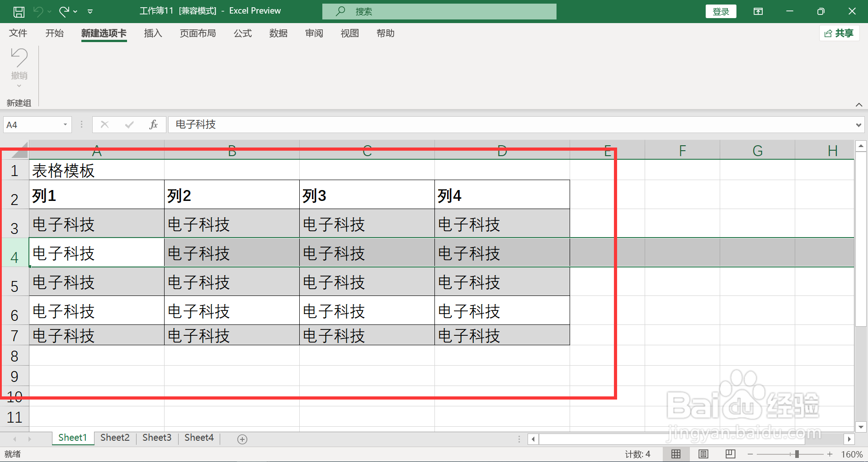
Task: Switch to Normal view icon in status bar
Action: point(676,454)
